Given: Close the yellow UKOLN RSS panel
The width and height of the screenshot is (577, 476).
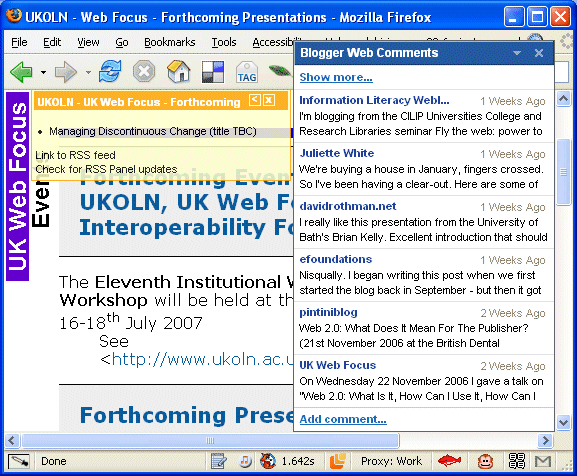Looking at the screenshot, I should (x=269, y=100).
